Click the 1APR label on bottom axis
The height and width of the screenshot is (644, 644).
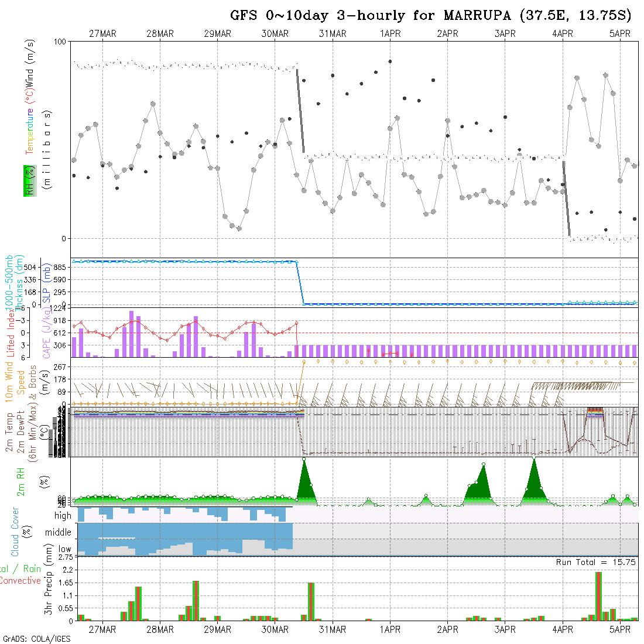[x=390, y=629]
